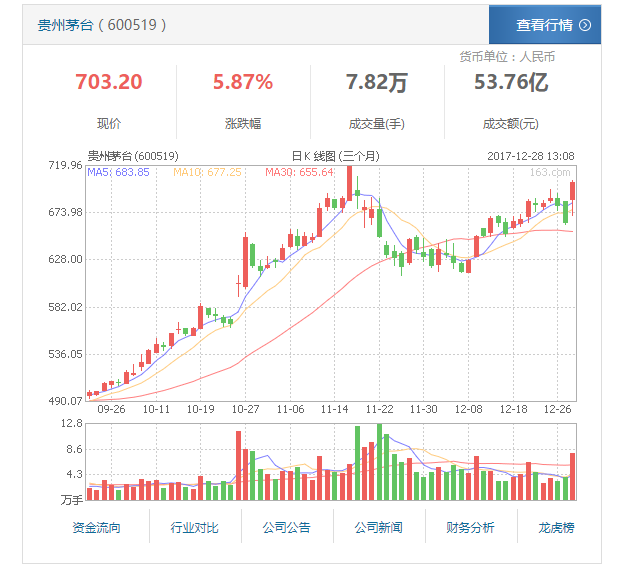
Task: Click the 12.8 volume axis label
Action: click(72, 423)
